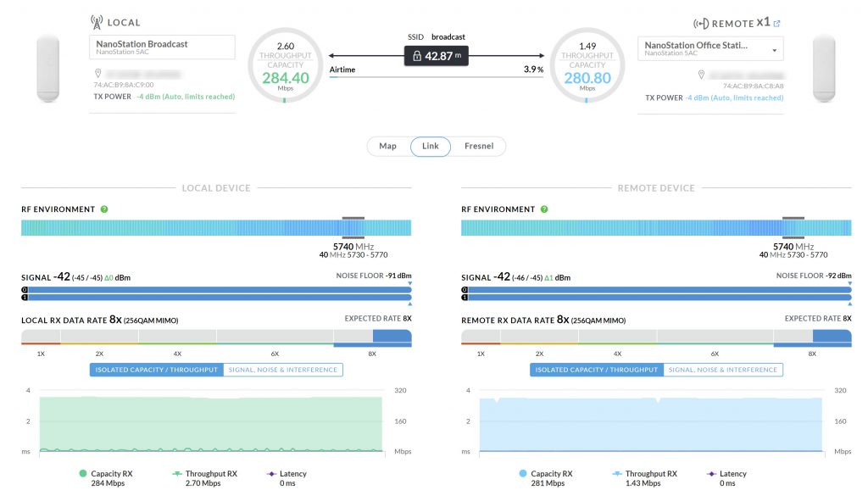Click remote signal chain 1 indicator
Image resolution: width=868 pixels, height=496 pixels.
(x=465, y=298)
